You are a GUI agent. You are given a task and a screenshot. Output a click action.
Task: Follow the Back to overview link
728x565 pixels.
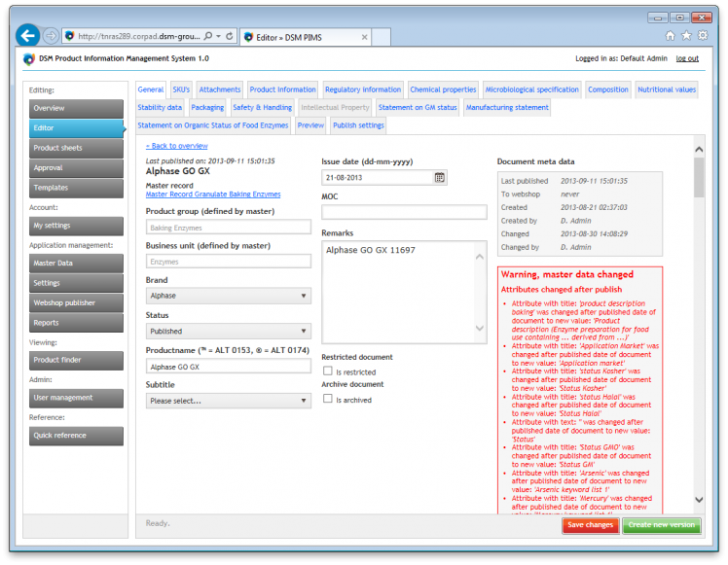pos(177,146)
